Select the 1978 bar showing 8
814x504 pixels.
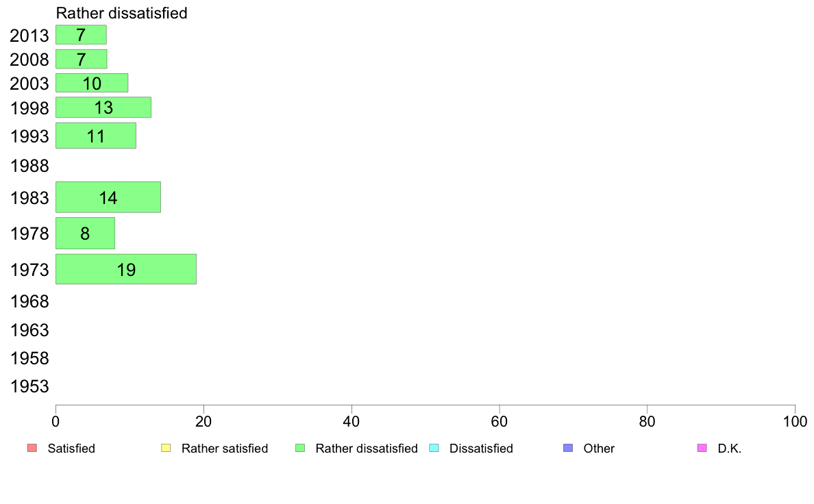pyautogui.click(x=85, y=233)
